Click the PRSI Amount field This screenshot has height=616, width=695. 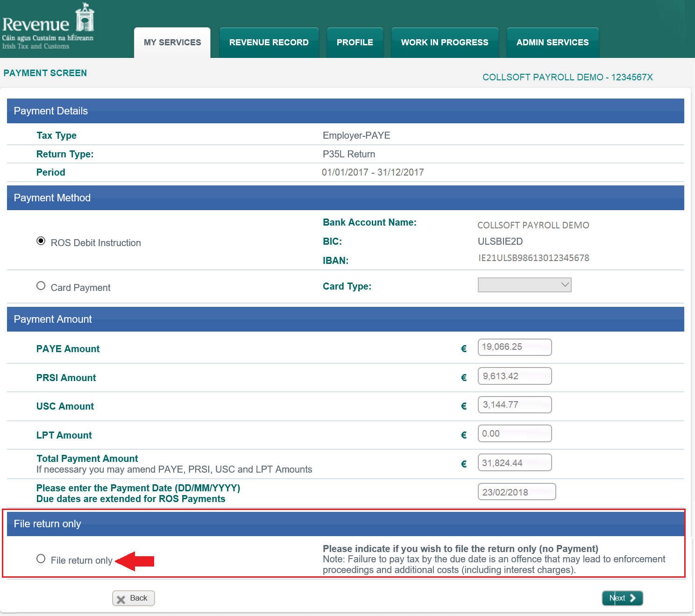[x=514, y=376]
